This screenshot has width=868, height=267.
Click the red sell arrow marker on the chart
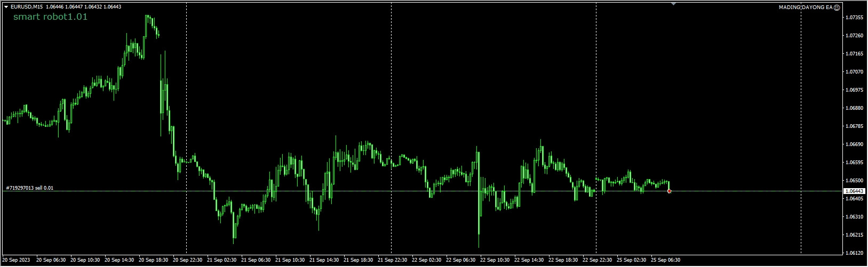click(x=669, y=191)
